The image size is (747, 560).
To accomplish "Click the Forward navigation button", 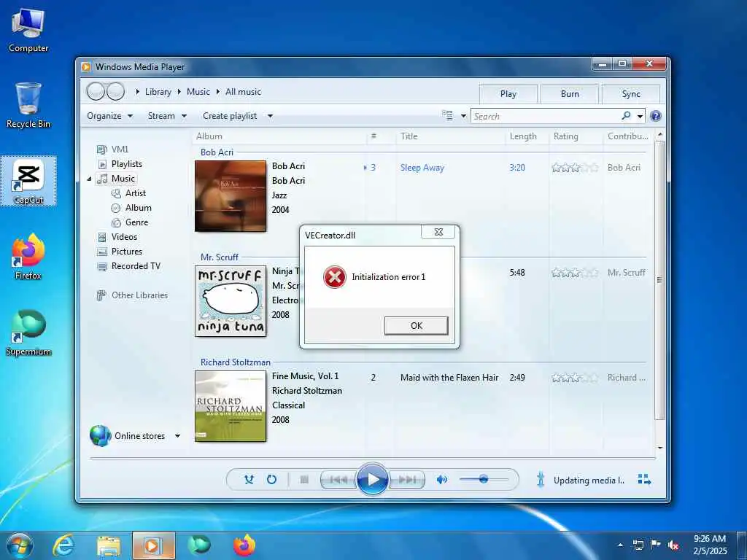I will (115, 91).
